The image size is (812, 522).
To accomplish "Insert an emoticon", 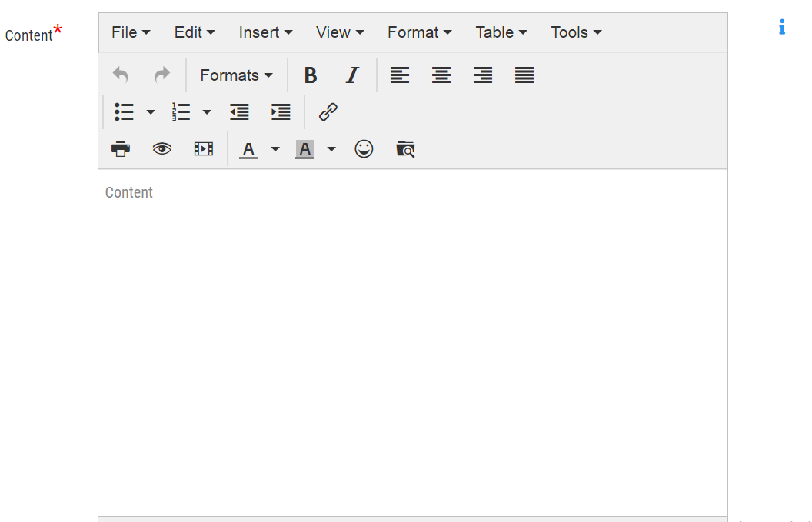I will point(364,149).
